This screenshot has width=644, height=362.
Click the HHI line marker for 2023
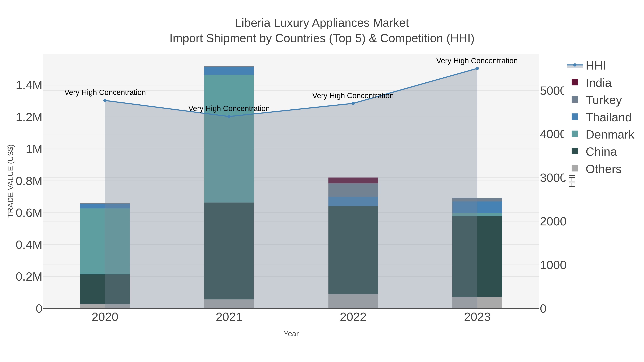click(477, 68)
